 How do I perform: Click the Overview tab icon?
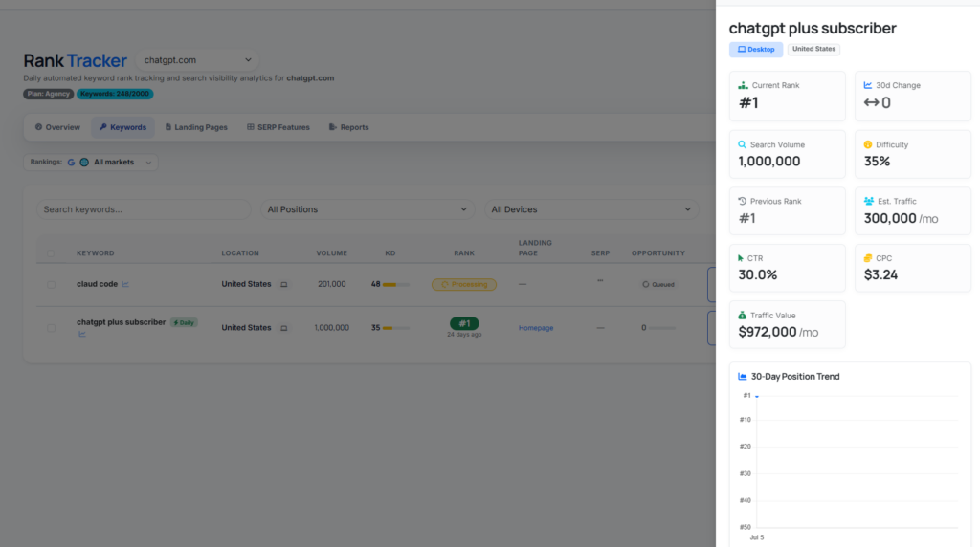(38, 127)
